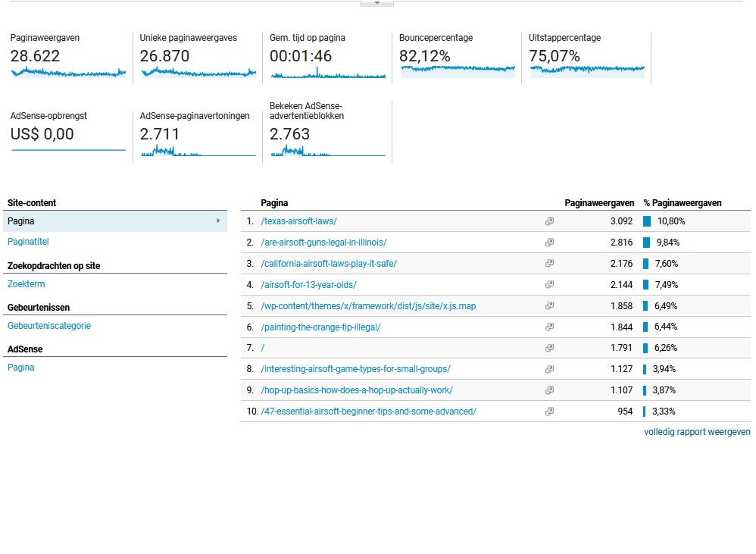Open external link icon for 47-essential-airsoft row
Screen dimensions: 756x554
pyautogui.click(x=549, y=412)
